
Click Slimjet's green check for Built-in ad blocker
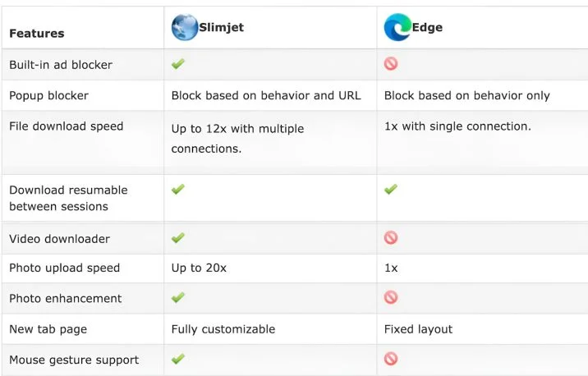coord(178,64)
